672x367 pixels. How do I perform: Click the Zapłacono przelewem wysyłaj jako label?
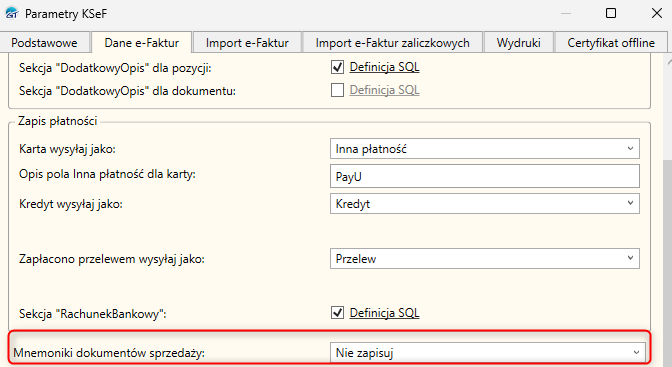click(x=112, y=259)
